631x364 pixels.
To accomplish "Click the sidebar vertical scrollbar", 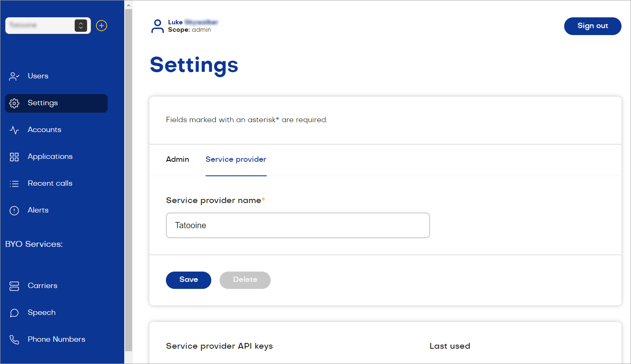I will [x=128, y=180].
